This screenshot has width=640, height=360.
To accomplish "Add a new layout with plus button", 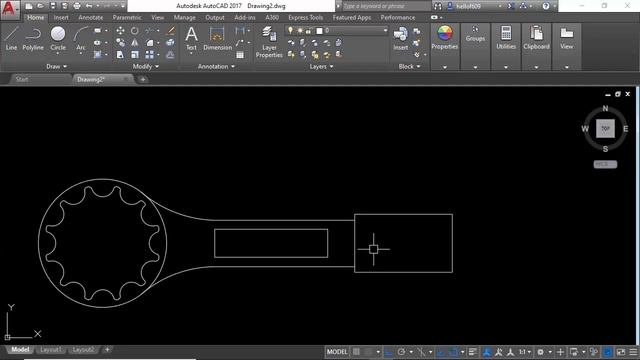I will point(107,350).
